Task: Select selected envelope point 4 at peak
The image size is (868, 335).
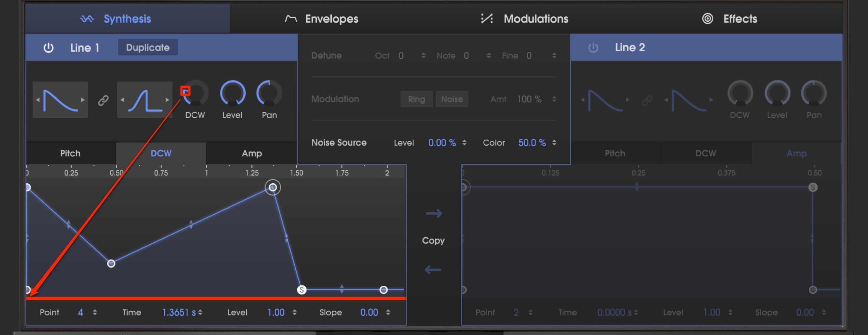Action: [x=273, y=187]
